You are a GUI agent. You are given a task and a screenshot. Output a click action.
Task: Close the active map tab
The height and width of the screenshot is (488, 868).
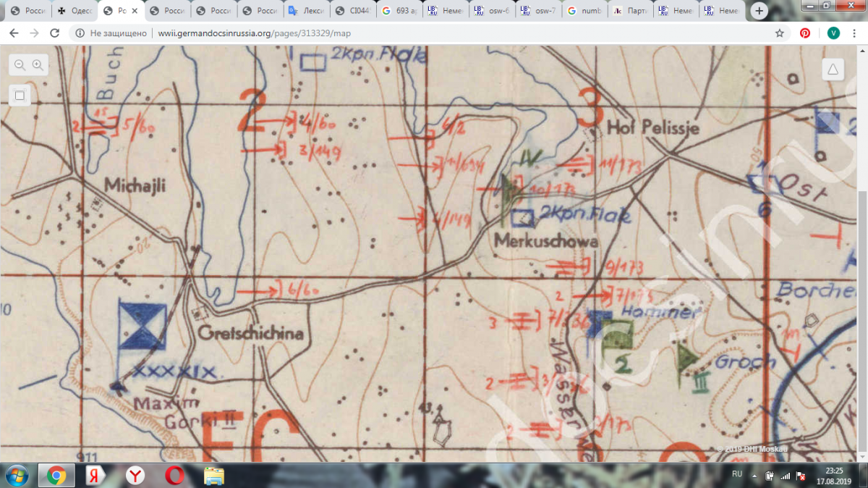pyautogui.click(x=135, y=12)
